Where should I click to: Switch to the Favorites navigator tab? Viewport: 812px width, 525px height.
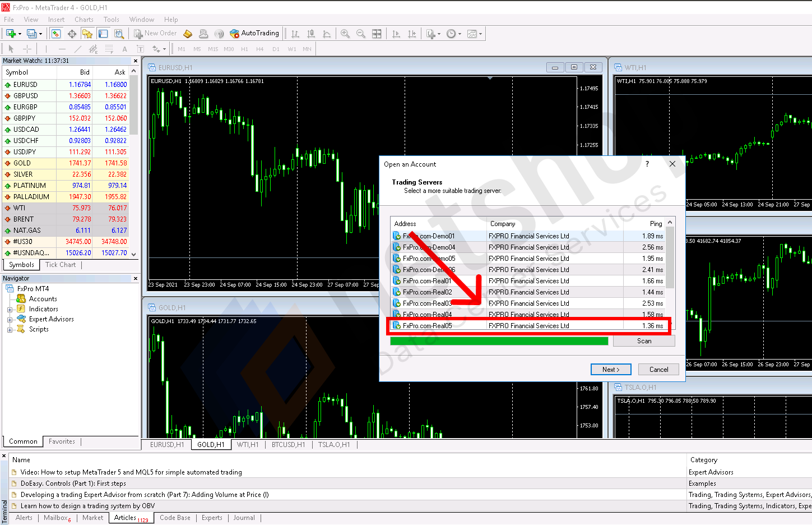[x=62, y=441]
